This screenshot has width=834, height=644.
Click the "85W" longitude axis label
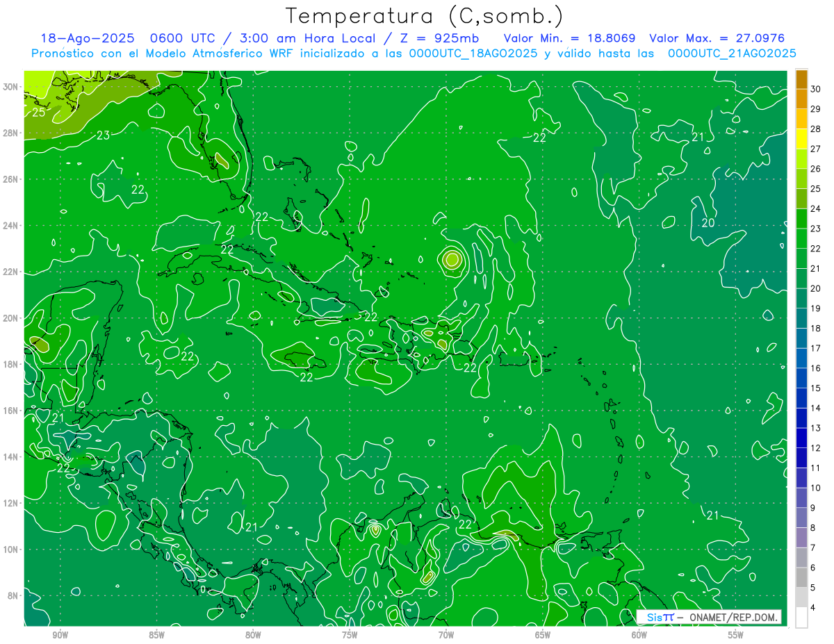(157, 635)
